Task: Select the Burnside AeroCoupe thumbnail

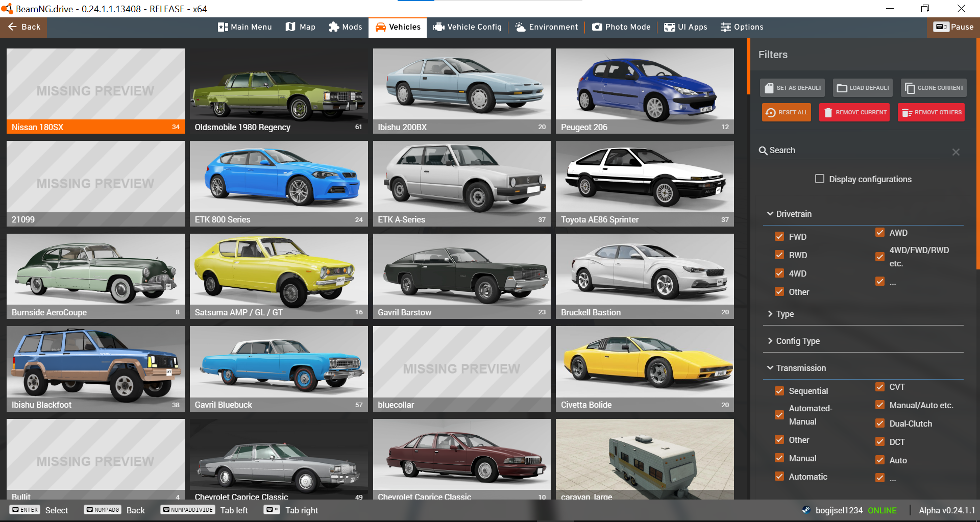Action: coord(95,276)
